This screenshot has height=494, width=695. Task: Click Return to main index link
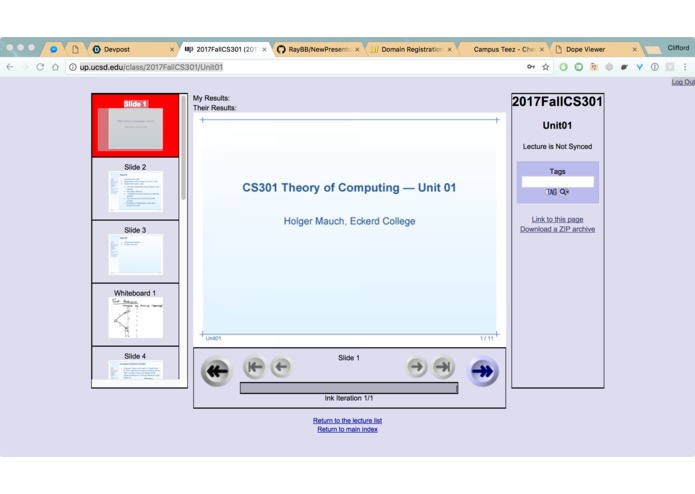pyautogui.click(x=347, y=429)
